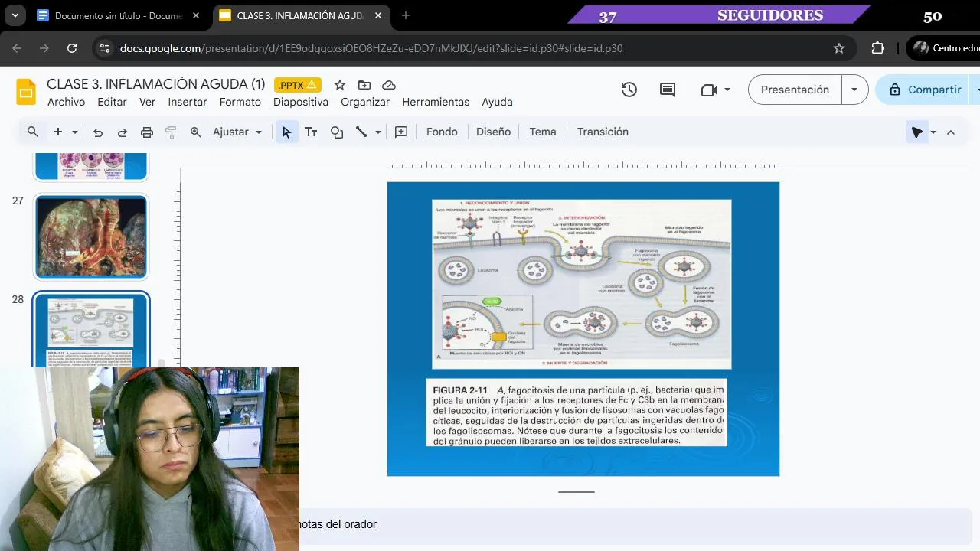Image resolution: width=980 pixels, height=551 pixels.
Task: Open the Ver menu
Action: 147,102
